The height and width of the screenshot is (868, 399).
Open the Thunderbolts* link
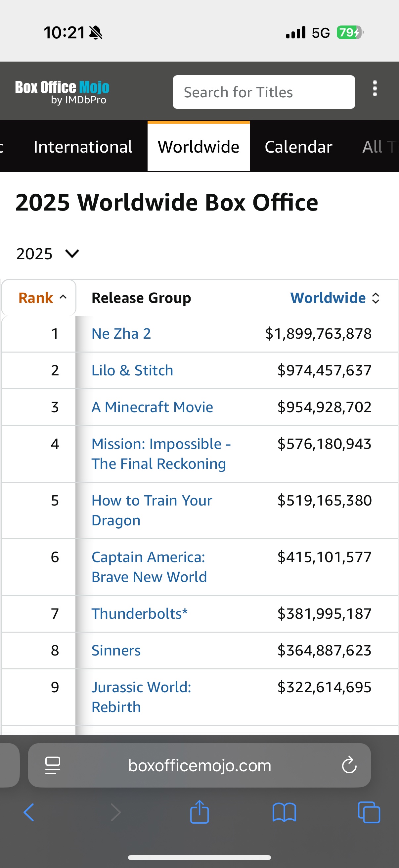coord(139,614)
